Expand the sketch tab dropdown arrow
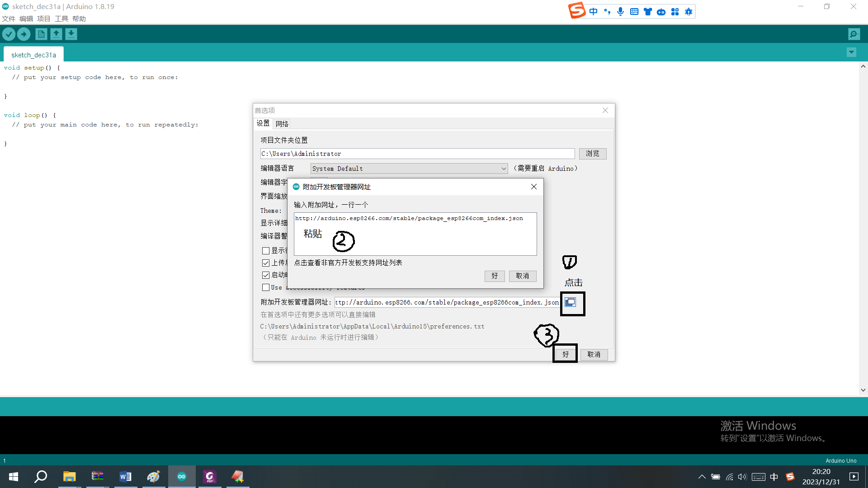Viewport: 868px width, 488px height. (x=851, y=52)
